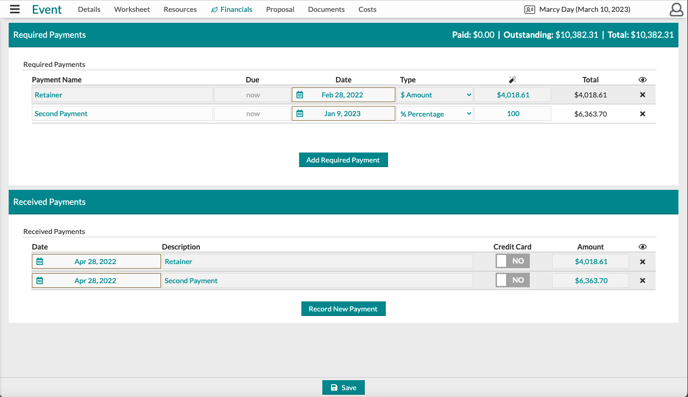This screenshot has height=397, width=688.
Task: Click the Total: $10,382.31 summary
Action: pyautogui.click(x=641, y=35)
